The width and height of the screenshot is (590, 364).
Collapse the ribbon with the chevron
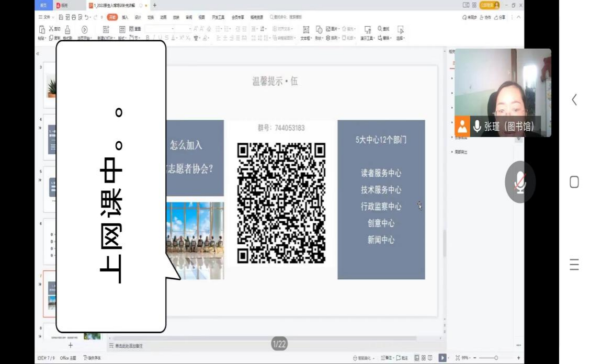click(x=519, y=17)
